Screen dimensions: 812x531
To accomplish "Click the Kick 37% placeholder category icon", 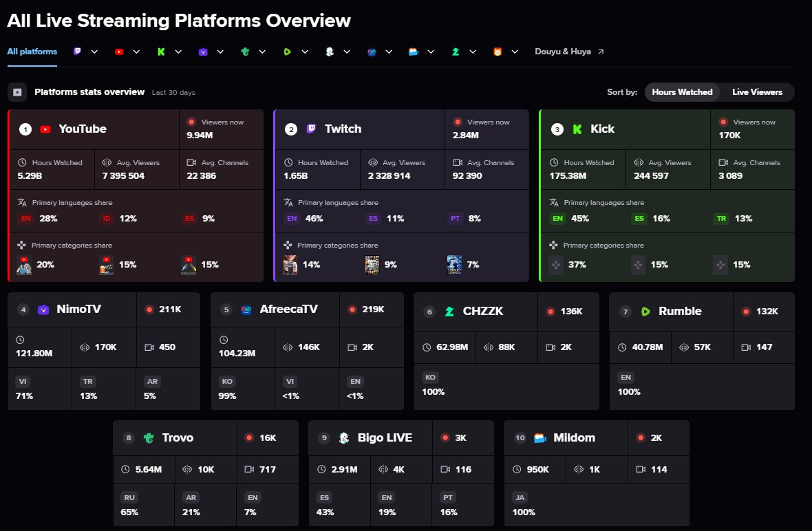I will tap(556, 265).
